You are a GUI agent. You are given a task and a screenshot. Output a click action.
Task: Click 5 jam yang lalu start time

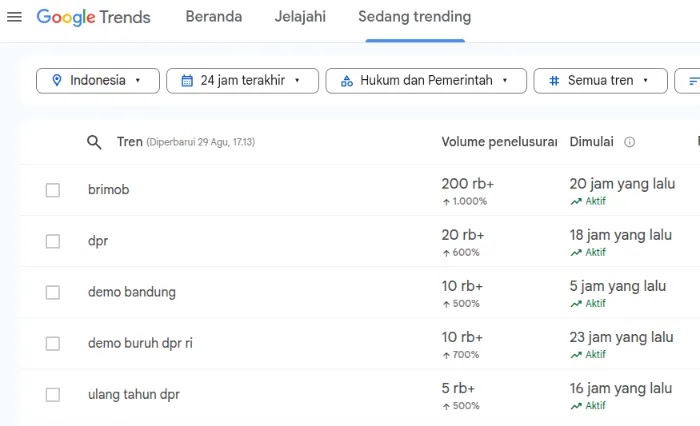[618, 286]
